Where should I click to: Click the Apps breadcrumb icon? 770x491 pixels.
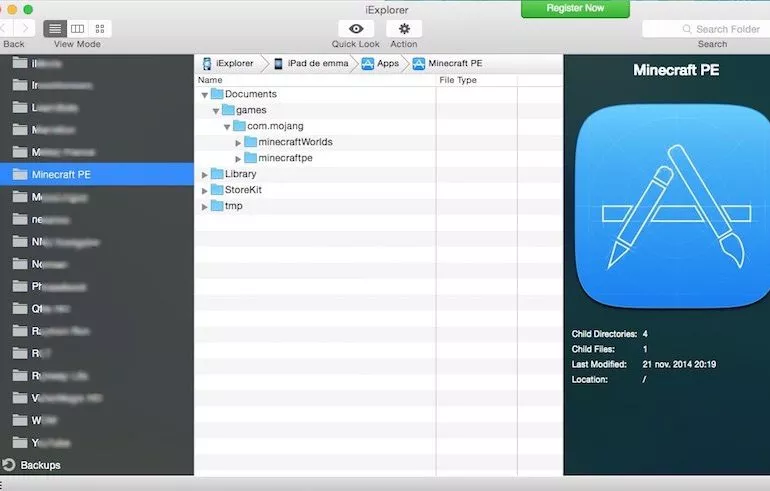point(368,63)
